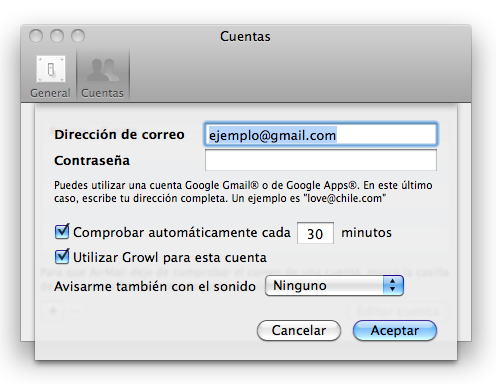Toggle Utilizar Growl para esta cuenta checkbox
The height and width of the screenshot is (384, 496).
(62, 256)
